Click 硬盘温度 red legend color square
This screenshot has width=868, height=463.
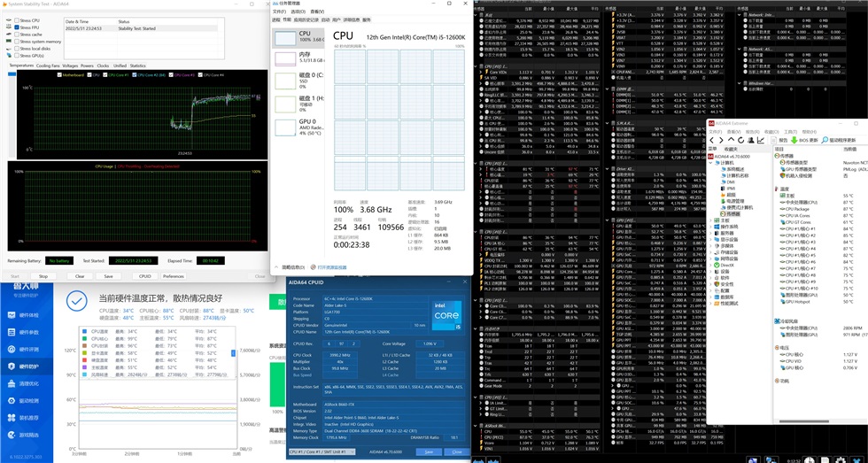click(84, 360)
